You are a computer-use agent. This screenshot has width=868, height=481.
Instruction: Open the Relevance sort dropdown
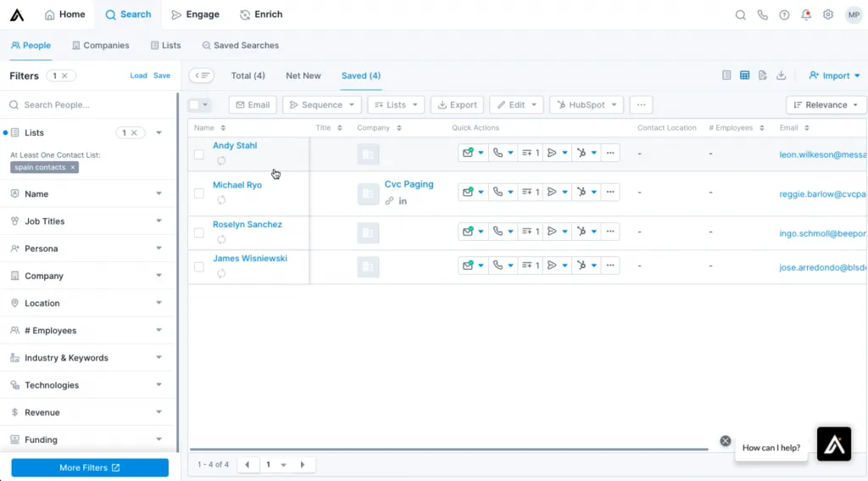[826, 105]
